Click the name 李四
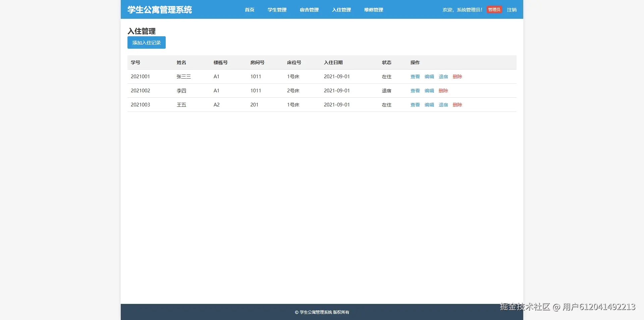The width and height of the screenshot is (644, 320). 181,91
